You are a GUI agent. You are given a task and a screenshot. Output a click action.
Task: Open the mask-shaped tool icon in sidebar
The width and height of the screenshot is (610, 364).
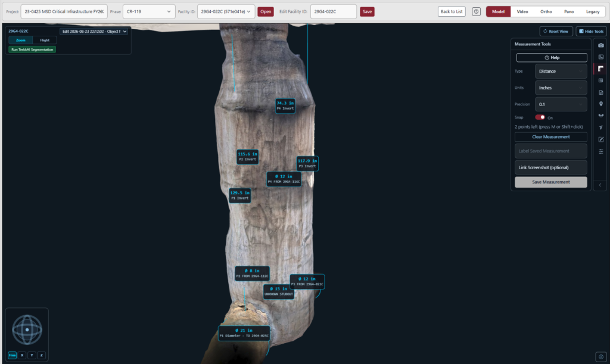click(600, 116)
